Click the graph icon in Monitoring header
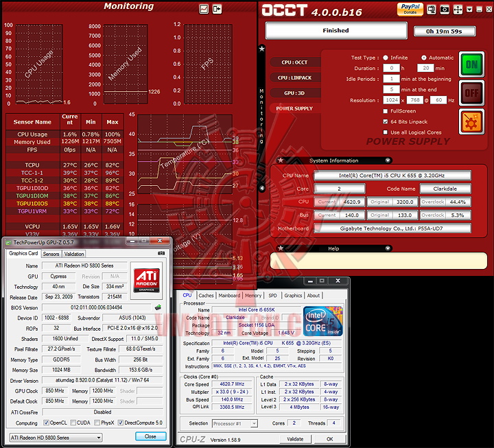Viewport: 494px width, 448px height. 204,9
